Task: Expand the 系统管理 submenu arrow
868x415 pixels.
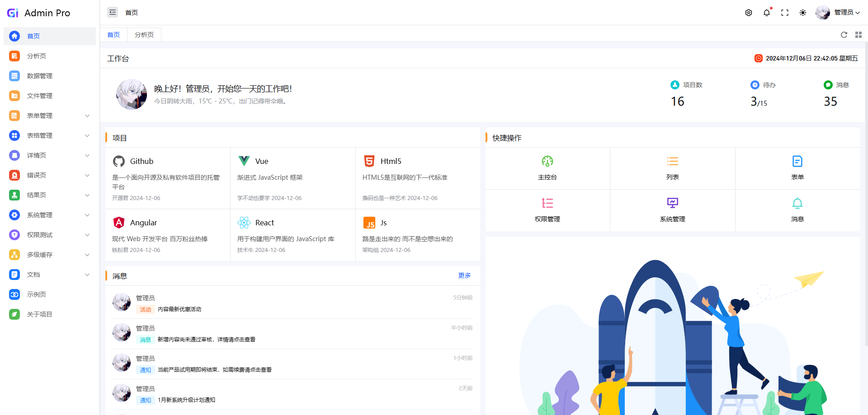Action: click(x=87, y=215)
